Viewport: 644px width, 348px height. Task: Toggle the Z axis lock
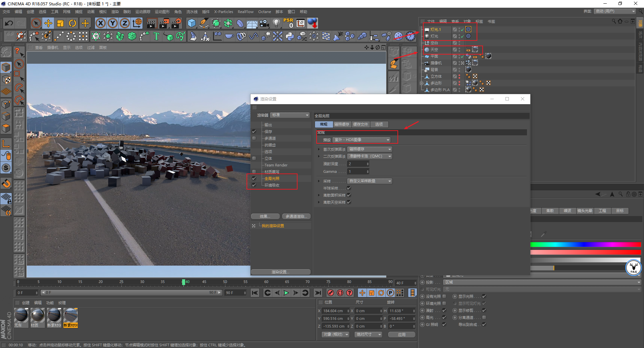[125, 23]
